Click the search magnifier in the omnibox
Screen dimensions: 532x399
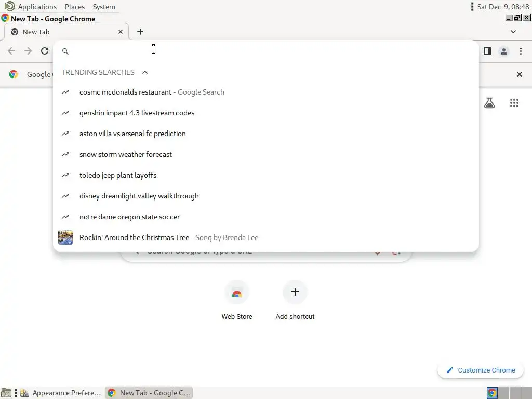tap(65, 51)
